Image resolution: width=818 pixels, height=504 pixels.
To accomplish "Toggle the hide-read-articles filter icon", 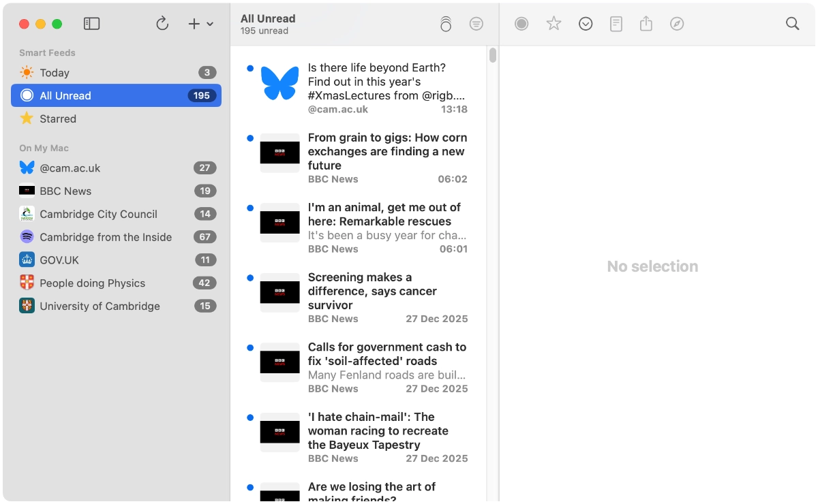I will pos(476,23).
